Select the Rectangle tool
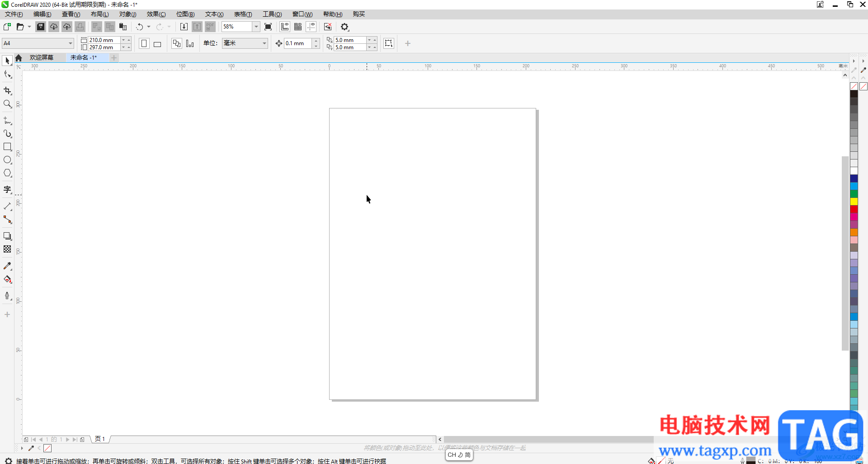 point(7,147)
